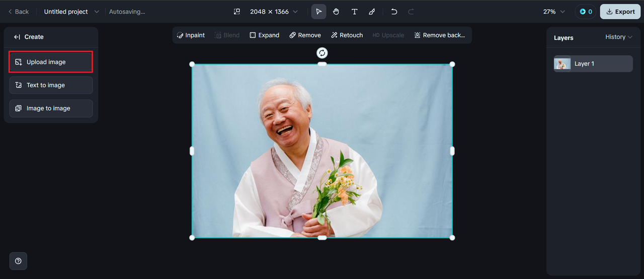
Task: Open help with the question mark icon
Action: click(18, 261)
